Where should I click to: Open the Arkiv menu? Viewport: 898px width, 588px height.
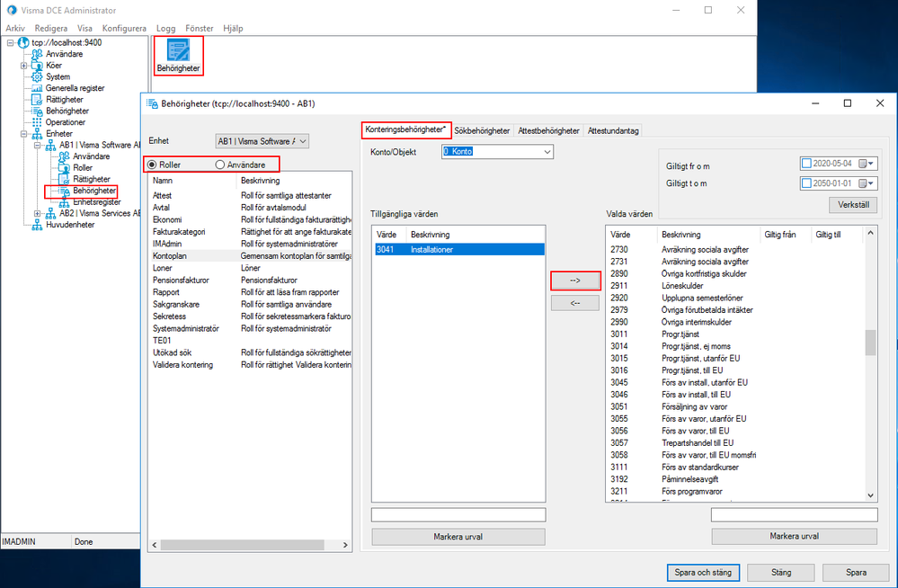pos(15,28)
